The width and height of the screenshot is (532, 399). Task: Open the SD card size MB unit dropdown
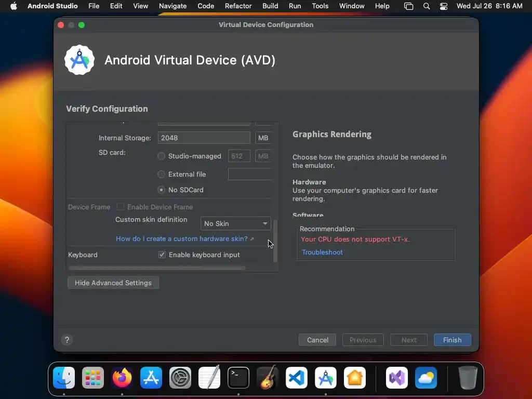(x=263, y=156)
